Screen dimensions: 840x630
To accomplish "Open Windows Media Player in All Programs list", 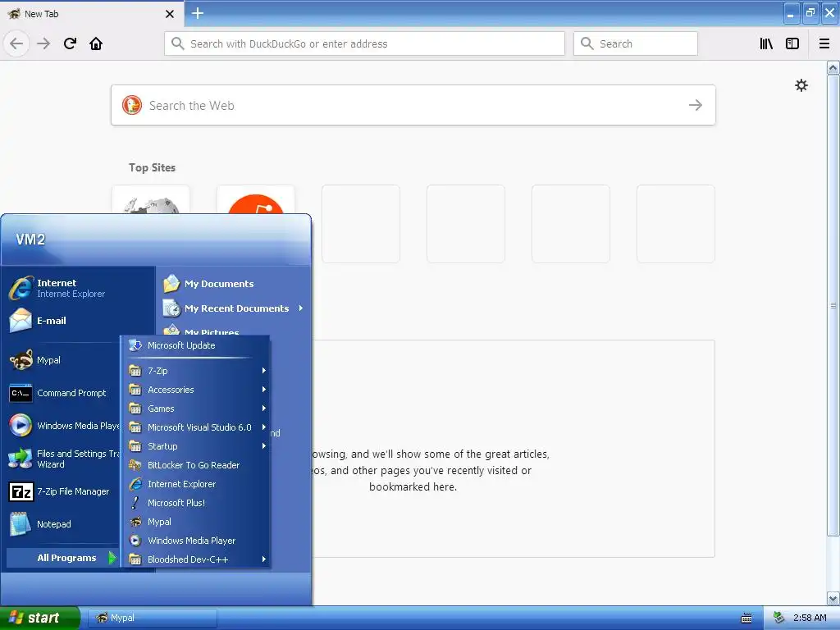I will coord(194,541).
